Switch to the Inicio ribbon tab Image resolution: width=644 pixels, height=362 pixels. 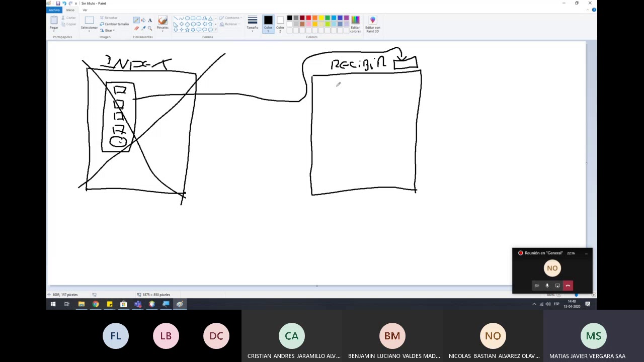pos(70,10)
